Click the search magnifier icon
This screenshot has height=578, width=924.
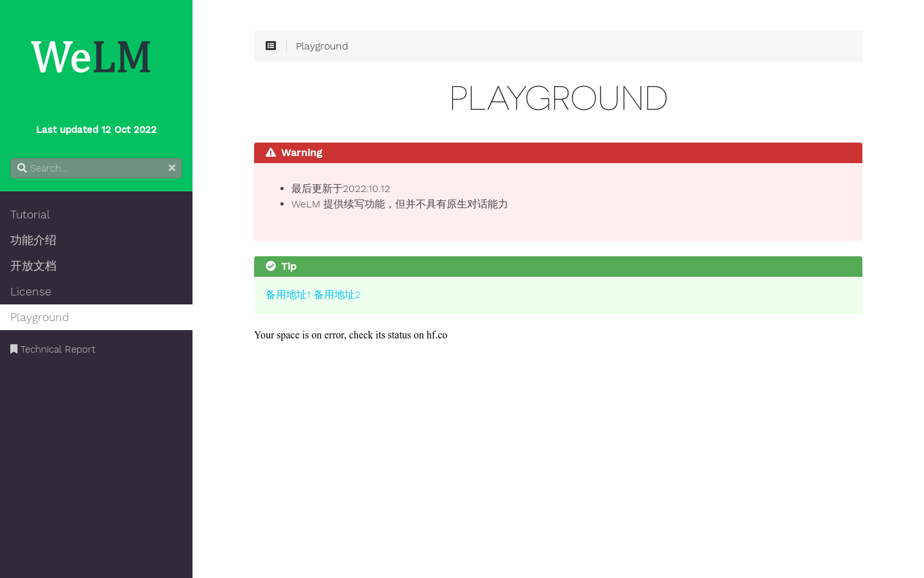coord(22,168)
